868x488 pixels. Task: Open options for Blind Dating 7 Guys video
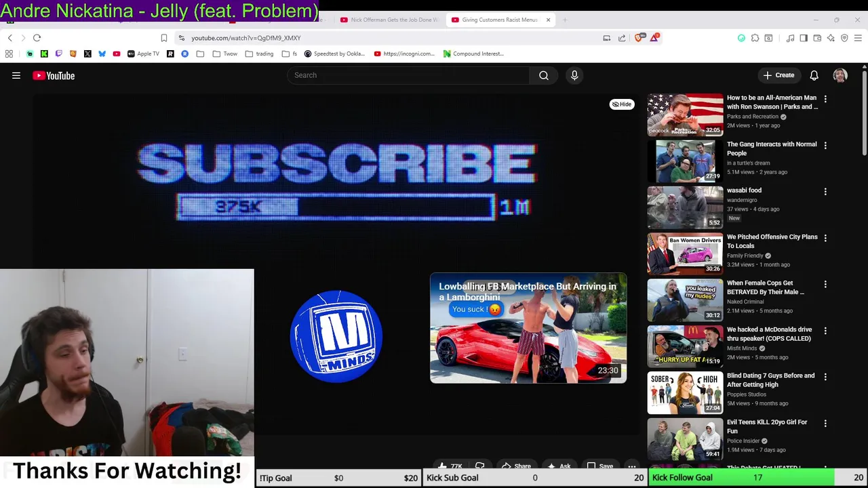click(x=825, y=378)
